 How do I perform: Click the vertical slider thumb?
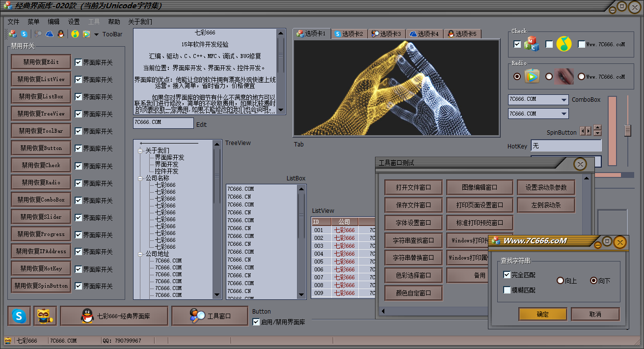coord(627,130)
